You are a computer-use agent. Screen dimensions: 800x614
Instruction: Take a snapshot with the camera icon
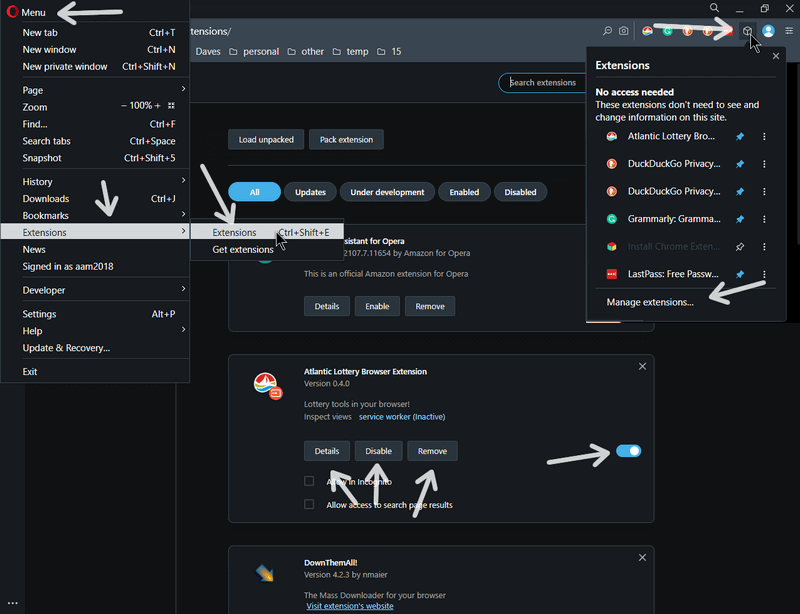click(x=623, y=31)
